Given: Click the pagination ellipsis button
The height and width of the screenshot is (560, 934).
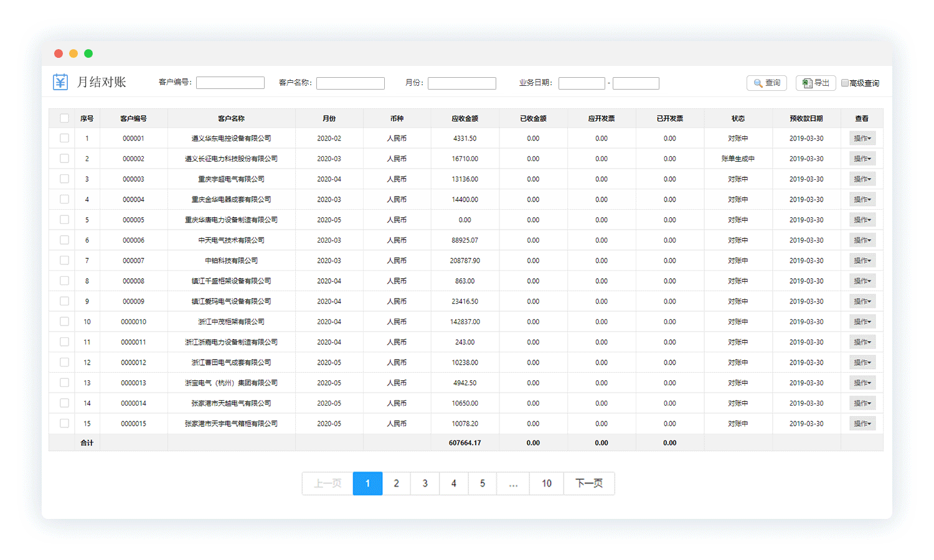Looking at the screenshot, I should point(513,483).
